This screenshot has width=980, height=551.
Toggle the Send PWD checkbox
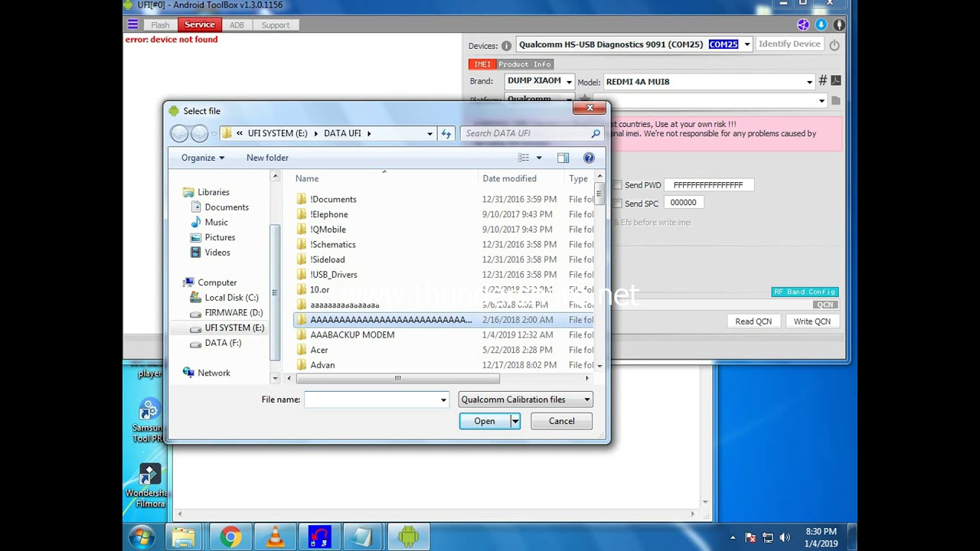[x=617, y=185]
